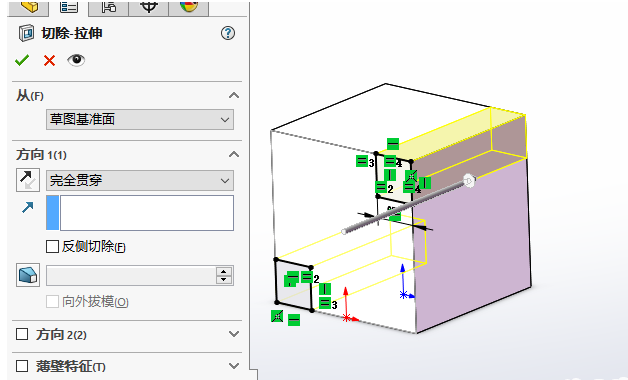Screen dimensions: 628x380
Task: Cancel the cut with the red X
Action: click(x=49, y=60)
